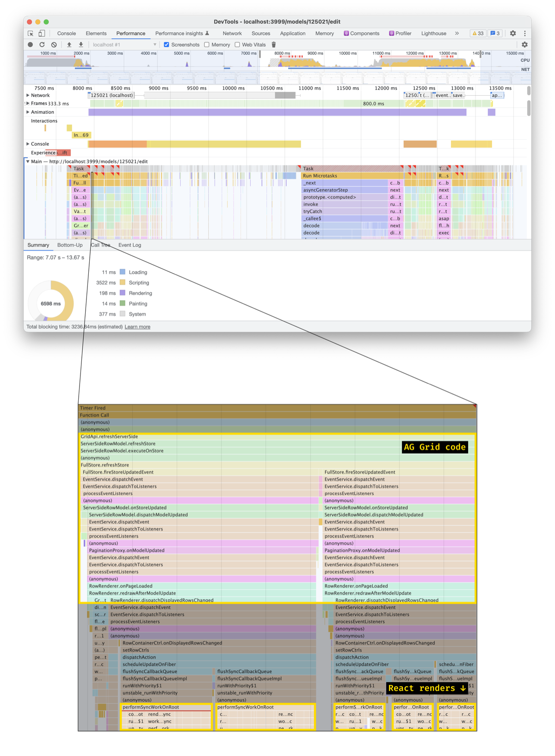
Task: Click the macOS green fullscreen window button
Action: click(46, 22)
